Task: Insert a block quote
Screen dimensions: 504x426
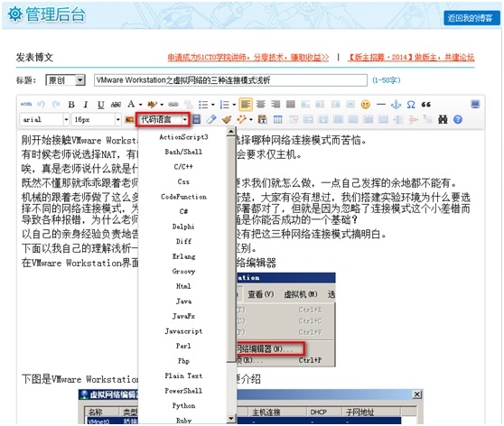Action: click(x=426, y=105)
